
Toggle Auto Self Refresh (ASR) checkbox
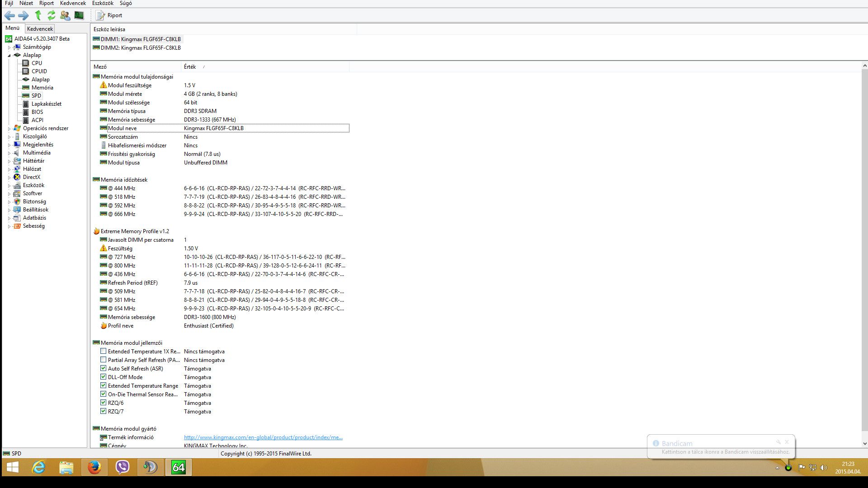pyautogui.click(x=103, y=368)
